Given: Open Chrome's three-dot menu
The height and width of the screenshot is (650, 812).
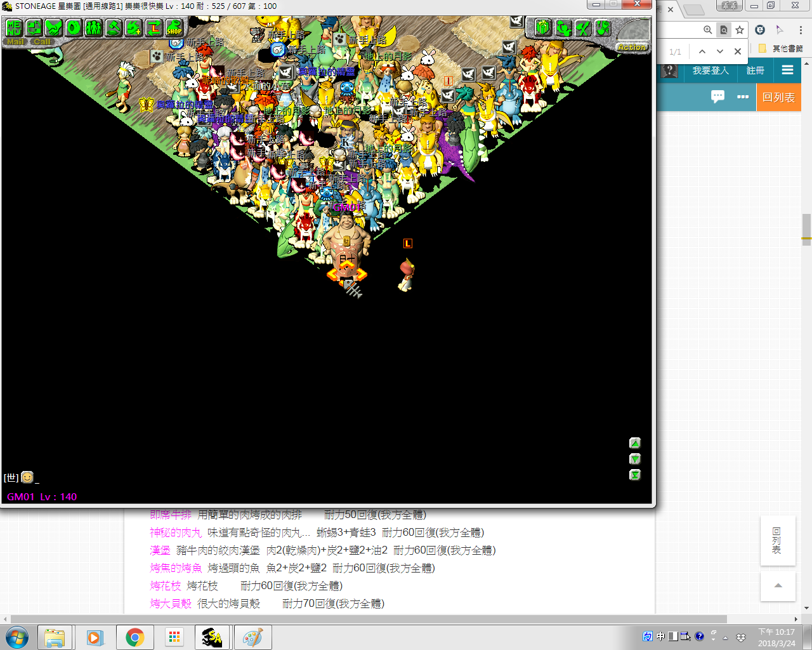Looking at the screenshot, I should click(x=801, y=30).
